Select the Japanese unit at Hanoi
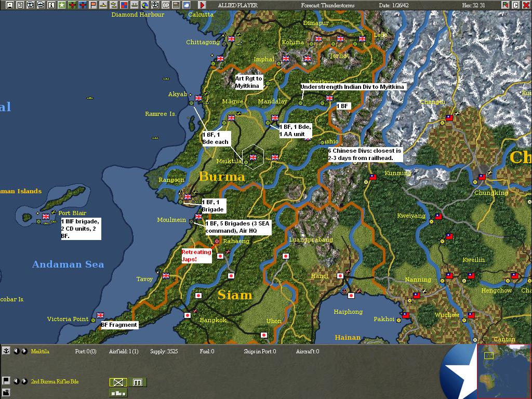 (x=340, y=276)
